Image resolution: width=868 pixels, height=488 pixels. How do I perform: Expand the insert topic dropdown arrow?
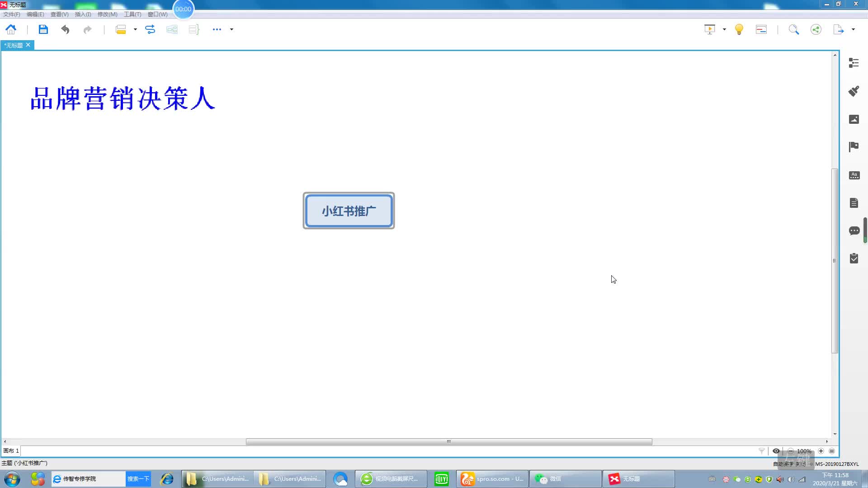[135, 29]
